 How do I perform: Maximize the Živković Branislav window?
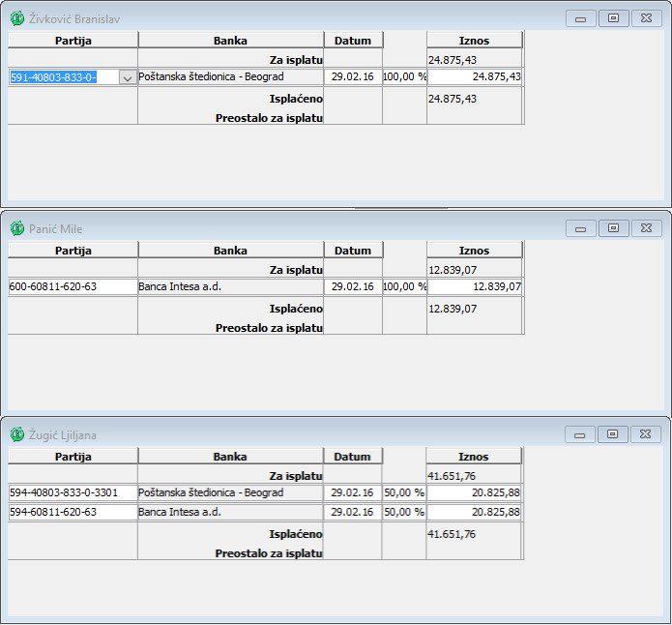point(613,18)
